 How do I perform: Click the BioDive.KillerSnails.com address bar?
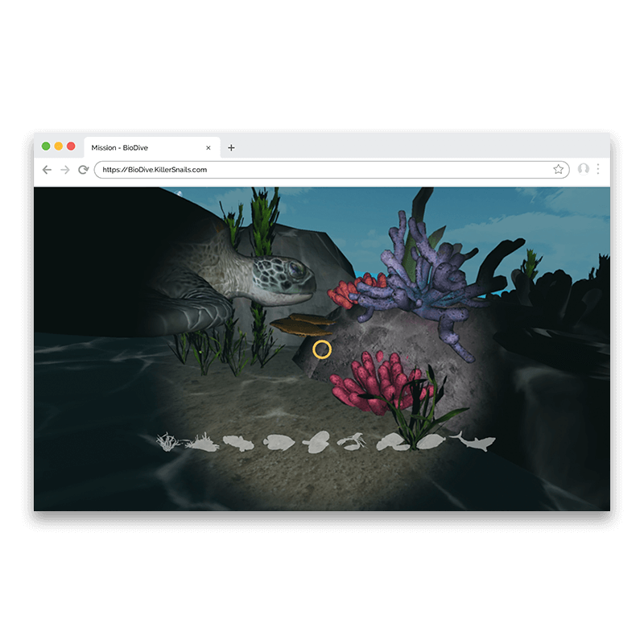pos(322,170)
